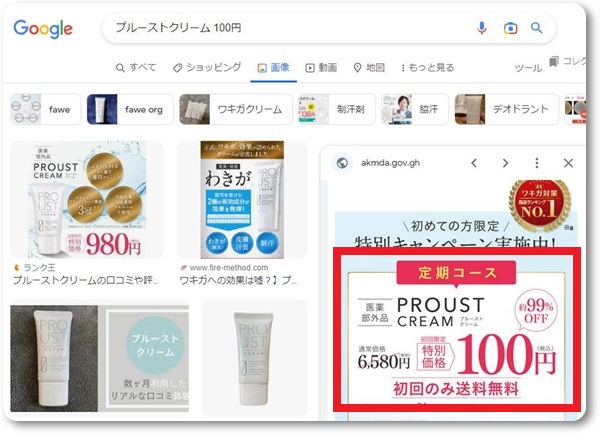Go to next image in preview panel
600x435 pixels.
click(505, 163)
